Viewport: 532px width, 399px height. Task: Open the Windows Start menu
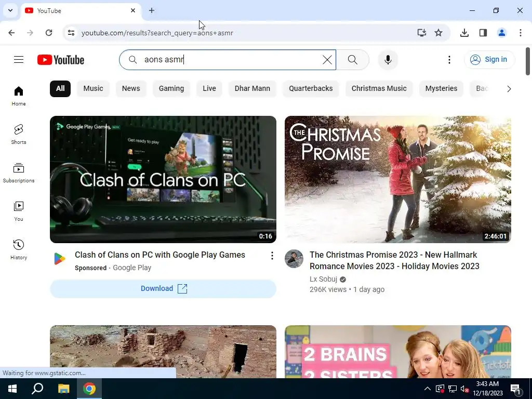12,389
